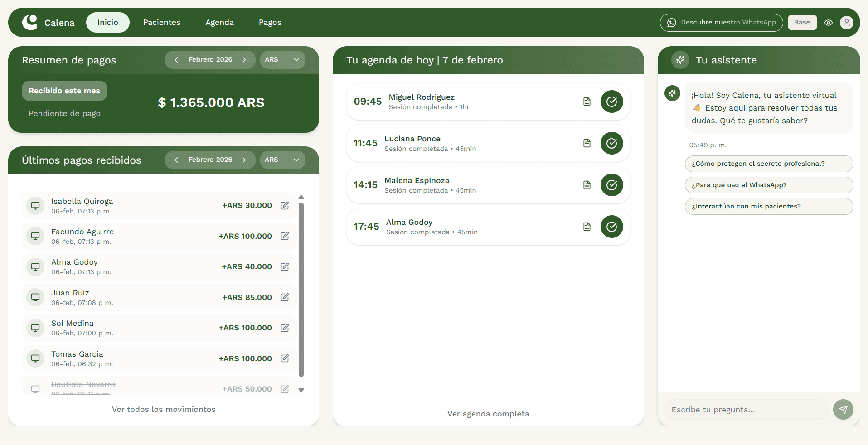Screen dimensions: 868x445
Task: Open the Calena logo icon in navbar
Action: coord(29,22)
